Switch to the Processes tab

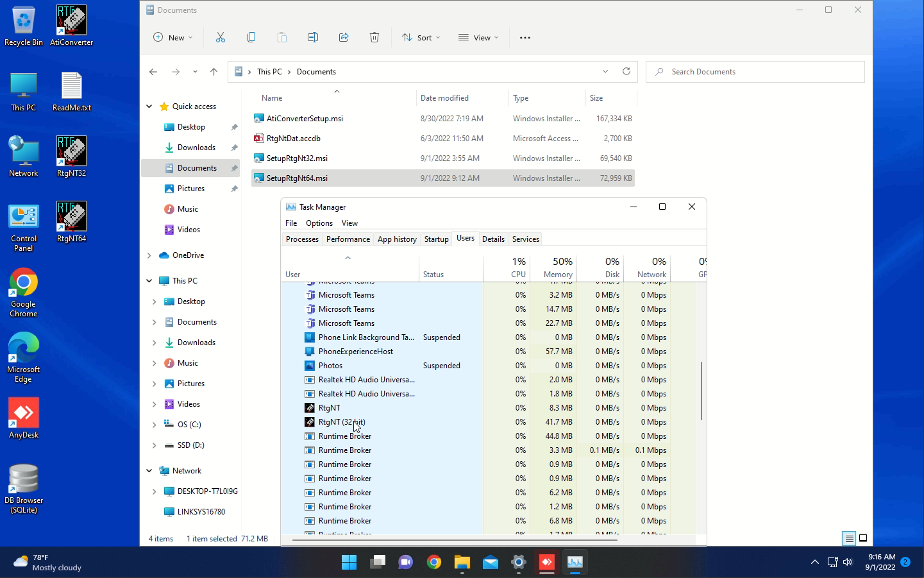pyautogui.click(x=302, y=239)
